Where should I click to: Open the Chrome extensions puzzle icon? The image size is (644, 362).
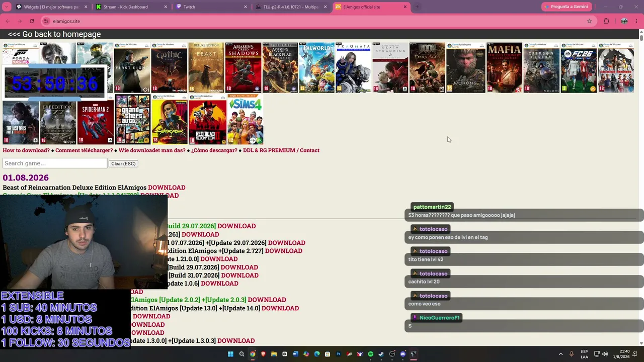pos(606,21)
